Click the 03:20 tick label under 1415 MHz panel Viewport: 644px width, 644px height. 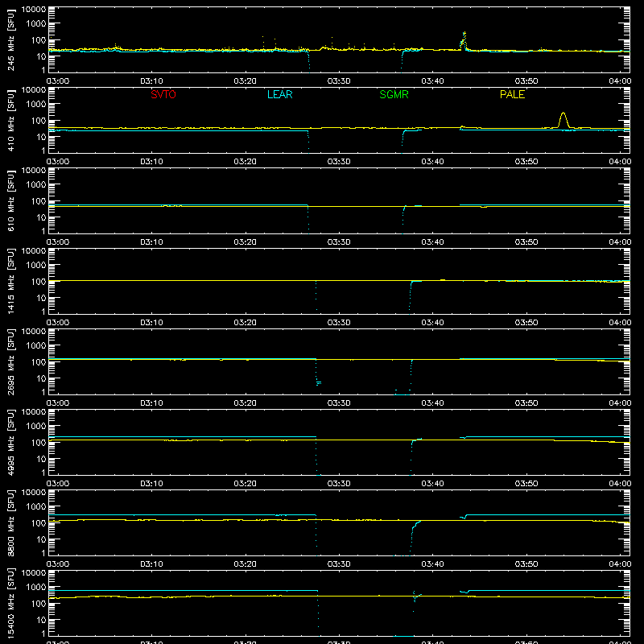(246, 323)
